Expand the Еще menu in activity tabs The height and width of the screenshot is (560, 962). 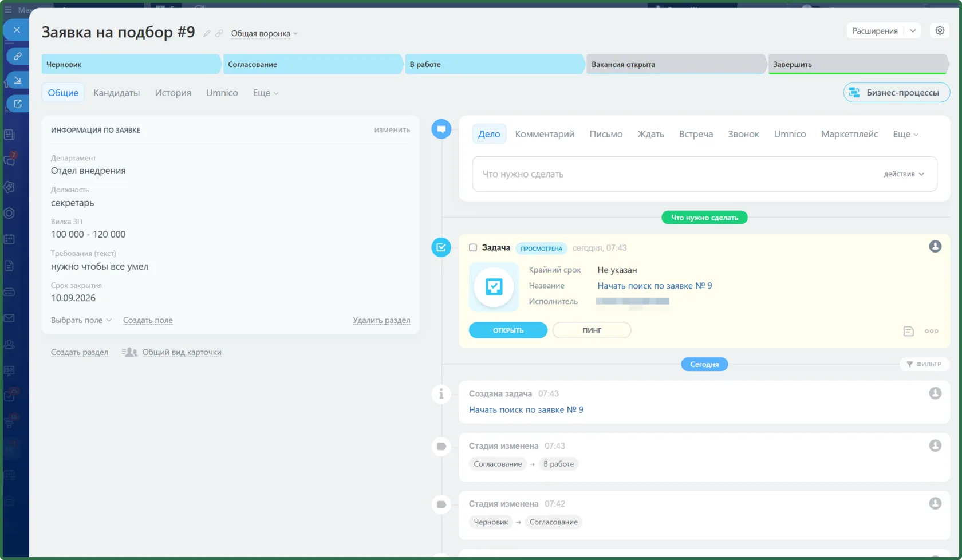click(905, 134)
